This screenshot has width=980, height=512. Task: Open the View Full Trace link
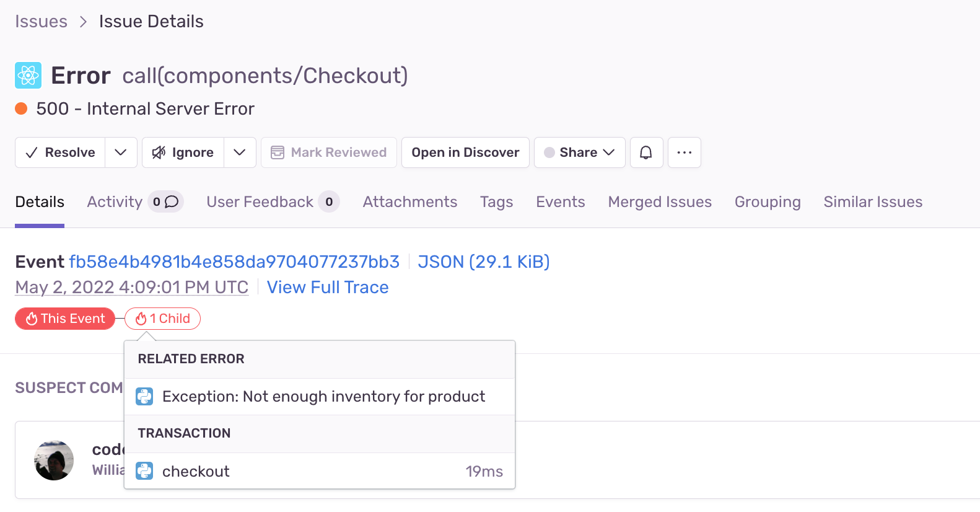(x=328, y=288)
